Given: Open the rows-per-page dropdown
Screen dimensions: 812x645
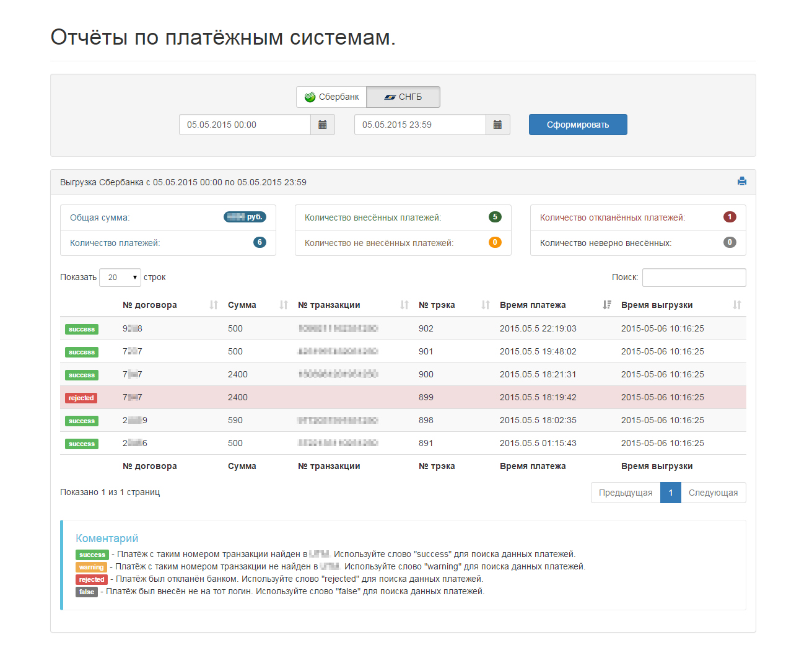Looking at the screenshot, I should point(120,278).
